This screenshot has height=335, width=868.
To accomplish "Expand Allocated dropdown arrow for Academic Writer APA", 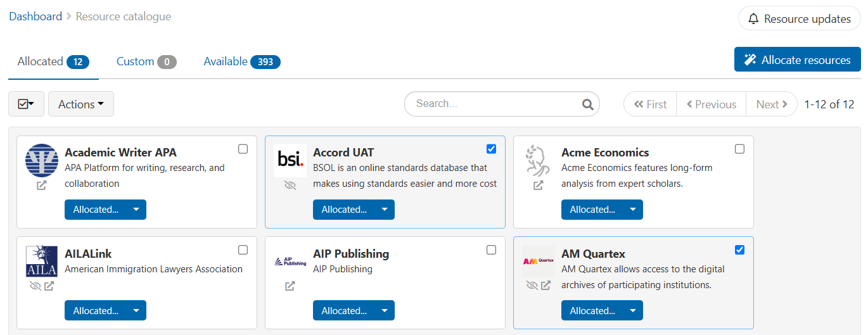I will [x=136, y=210].
